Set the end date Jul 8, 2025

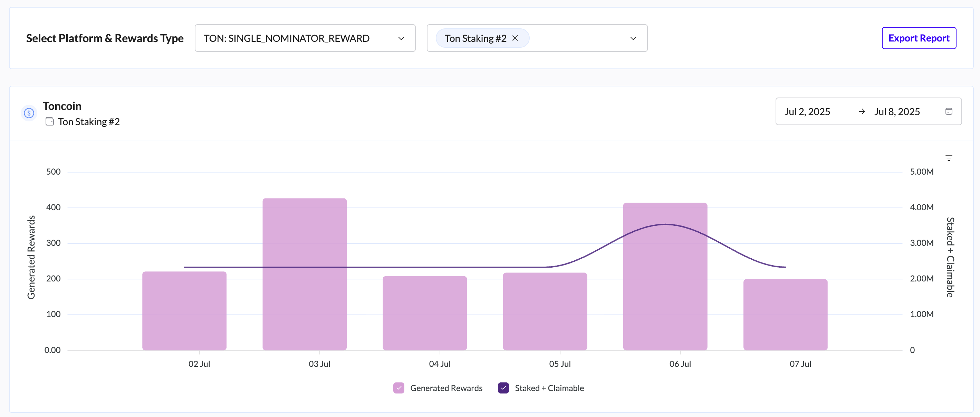897,112
